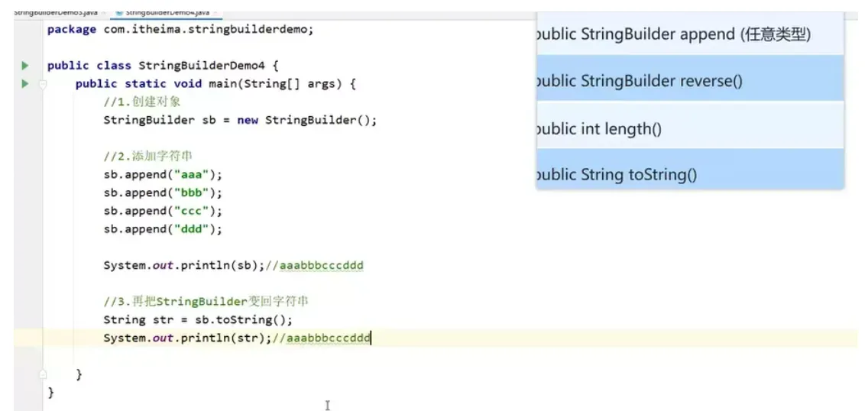Click the trailing comment after println(str)
Viewport: 868px width, 411px height.
click(321, 338)
